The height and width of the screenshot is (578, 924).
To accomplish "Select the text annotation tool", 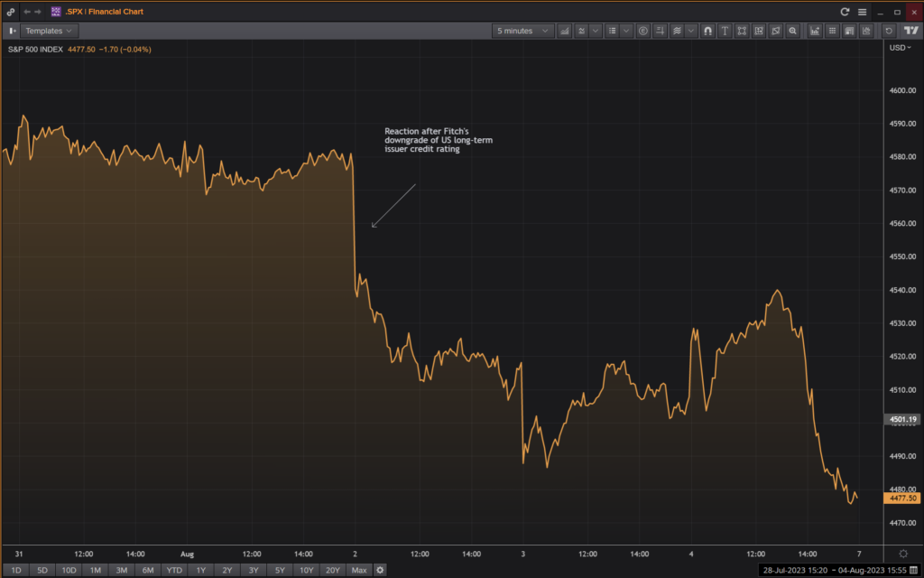I will click(x=725, y=31).
